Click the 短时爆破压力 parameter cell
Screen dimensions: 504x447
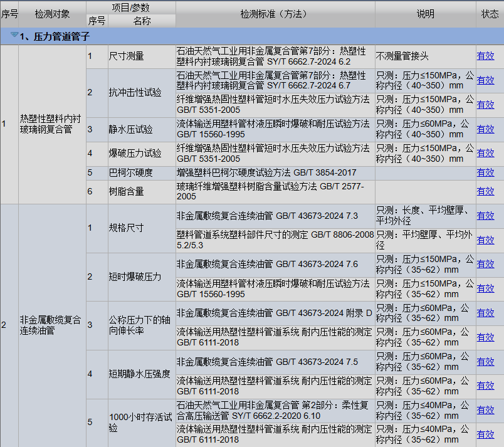tap(135, 276)
